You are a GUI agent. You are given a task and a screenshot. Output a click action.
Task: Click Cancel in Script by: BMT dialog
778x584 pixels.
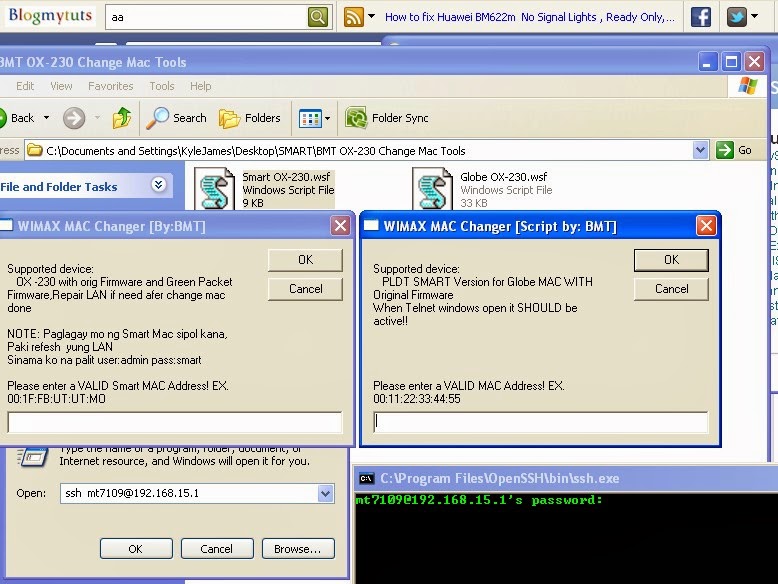[671, 289]
